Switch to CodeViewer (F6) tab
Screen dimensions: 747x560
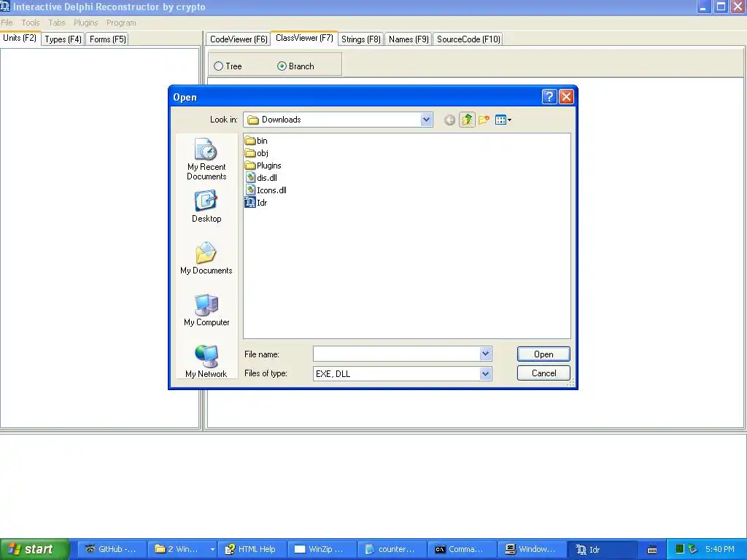click(x=239, y=39)
